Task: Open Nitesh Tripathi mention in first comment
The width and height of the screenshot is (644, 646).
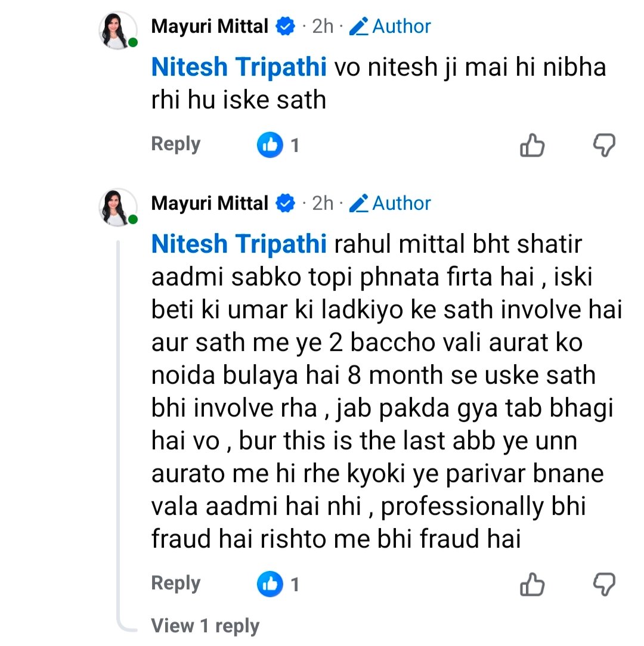Action: coord(239,67)
